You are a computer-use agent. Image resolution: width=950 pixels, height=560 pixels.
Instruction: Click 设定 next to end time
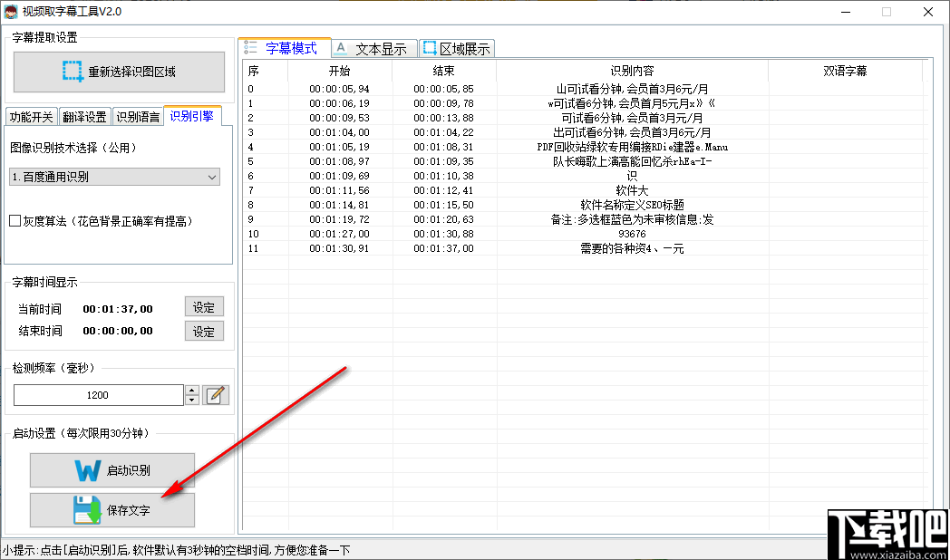pyautogui.click(x=204, y=330)
